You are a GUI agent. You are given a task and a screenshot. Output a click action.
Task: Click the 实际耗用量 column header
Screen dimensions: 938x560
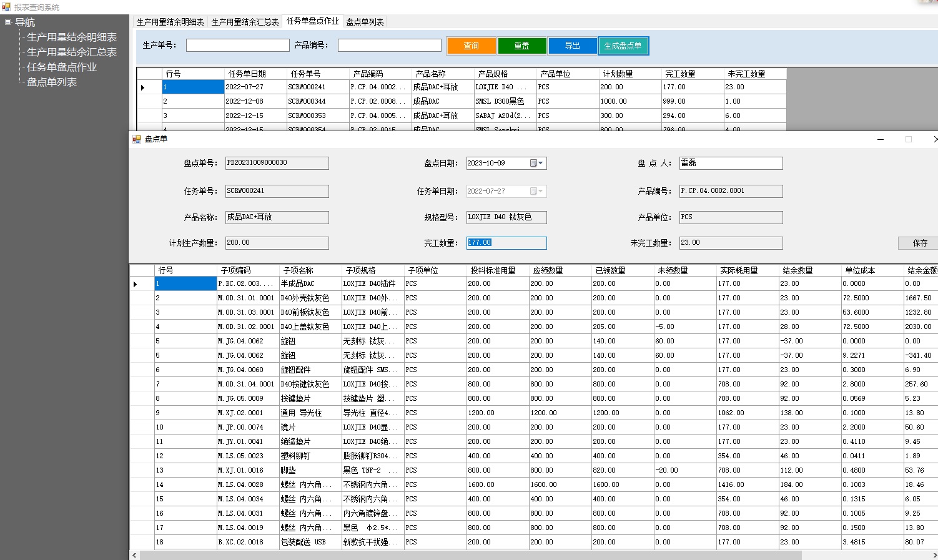748,270
